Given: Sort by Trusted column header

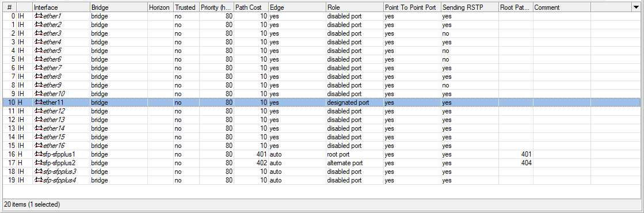Looking at the screenshot, I should (186, 7).
